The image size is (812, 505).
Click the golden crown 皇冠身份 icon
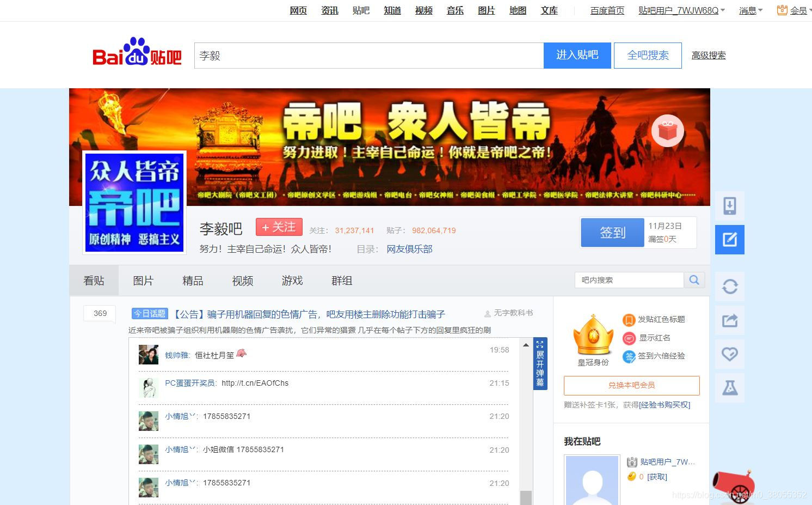[x=593, y=335]
